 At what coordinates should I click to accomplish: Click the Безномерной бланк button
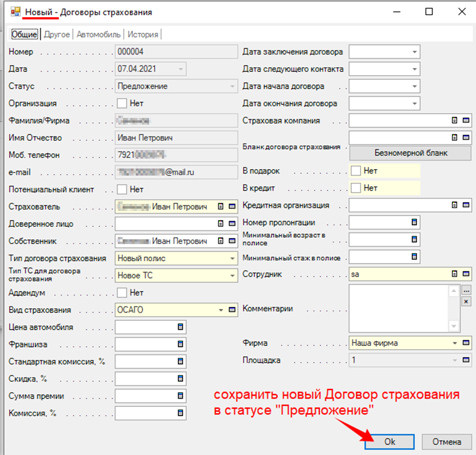pyautogui.click(x=410, y=153)
